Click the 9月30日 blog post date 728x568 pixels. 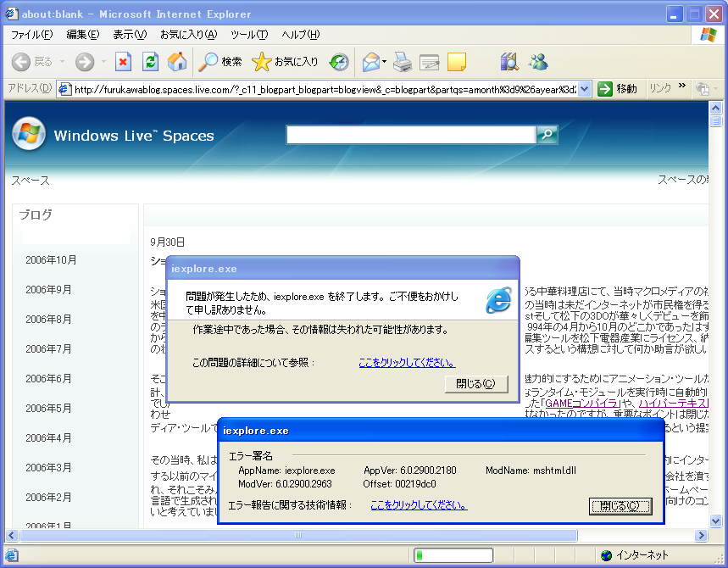coord(168,242)
